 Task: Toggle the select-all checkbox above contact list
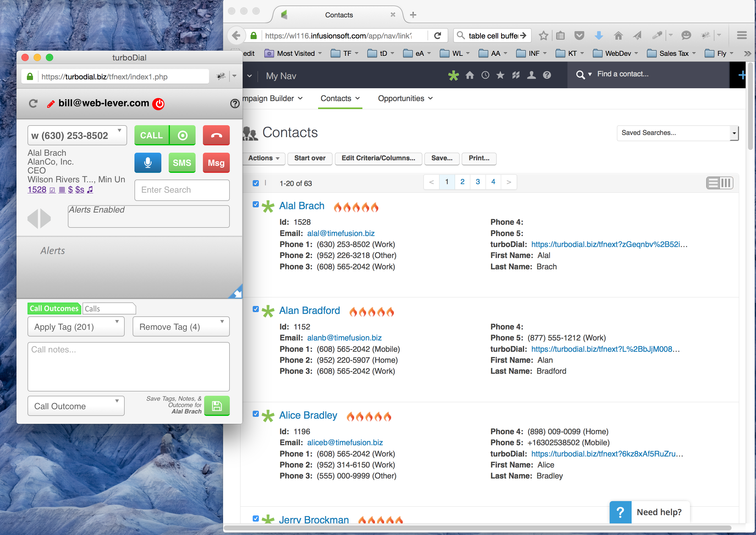(x=255, y=183)
